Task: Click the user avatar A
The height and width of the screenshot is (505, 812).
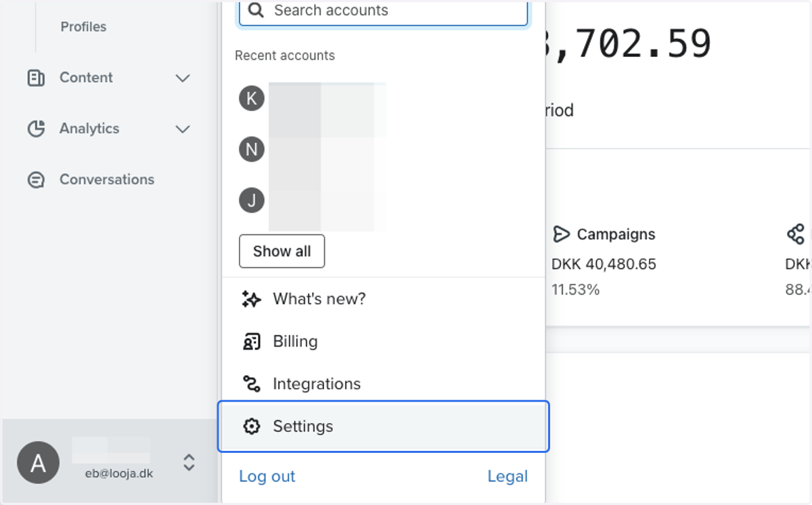Action: (39, 463)
